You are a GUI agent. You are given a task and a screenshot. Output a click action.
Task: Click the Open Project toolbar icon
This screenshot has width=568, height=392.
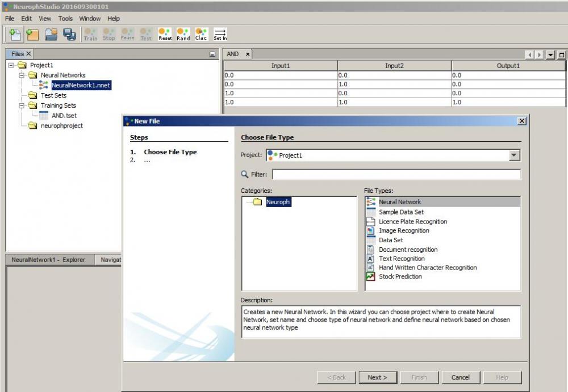(x=52, y=35)
